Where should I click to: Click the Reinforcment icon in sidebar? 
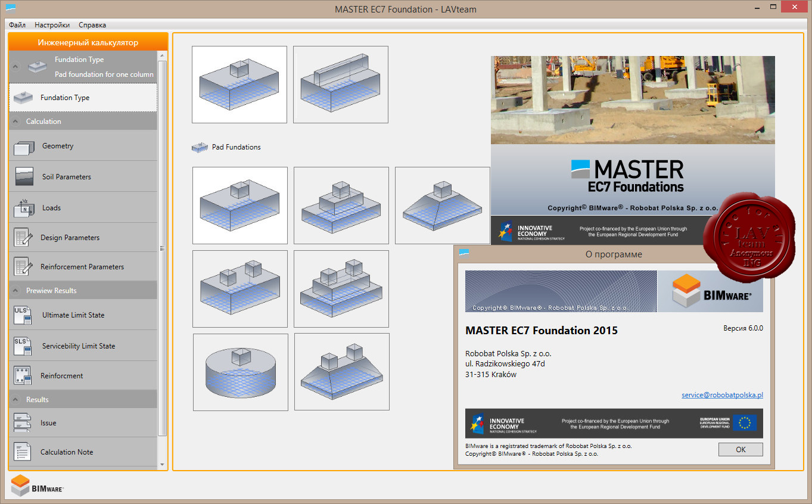pyautogui.click(x=23, y=376)
